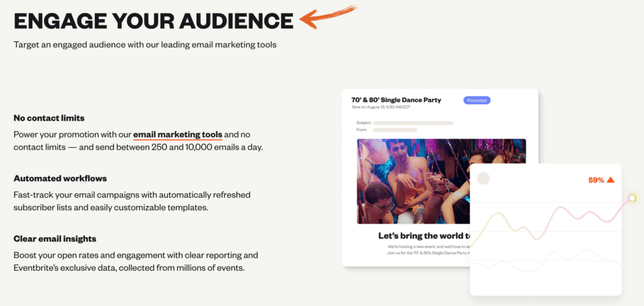Open the email marketing tools link
644x306 pixels.
(x=177, y=135)
